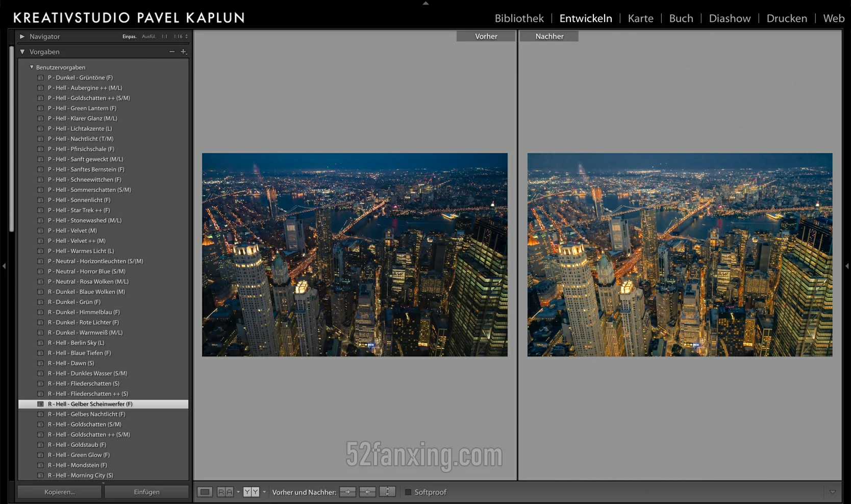Collapse the Vorgaben panel
Screen dimensions: 851x504
22,52
